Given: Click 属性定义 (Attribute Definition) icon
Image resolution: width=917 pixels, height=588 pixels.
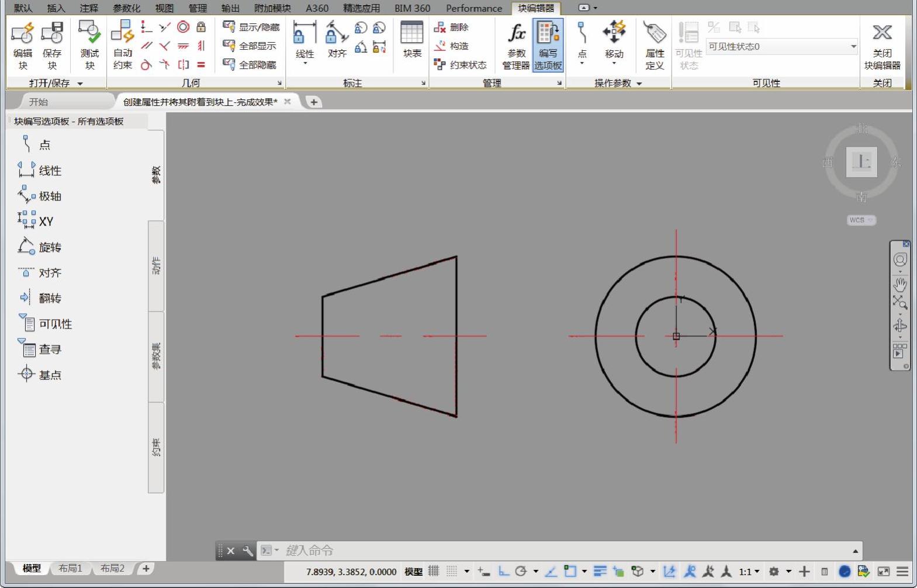Looking at the screenshot, I should coord(655,33).
